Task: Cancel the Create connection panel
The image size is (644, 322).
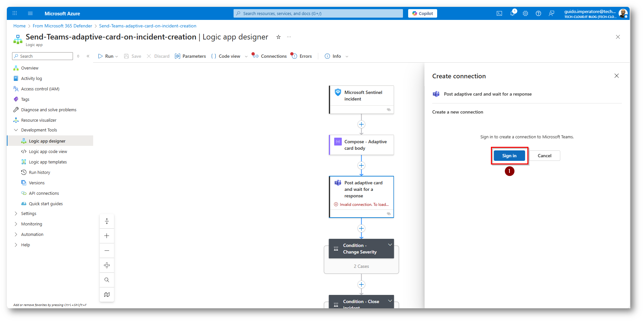Action: (x=544, y=156)
